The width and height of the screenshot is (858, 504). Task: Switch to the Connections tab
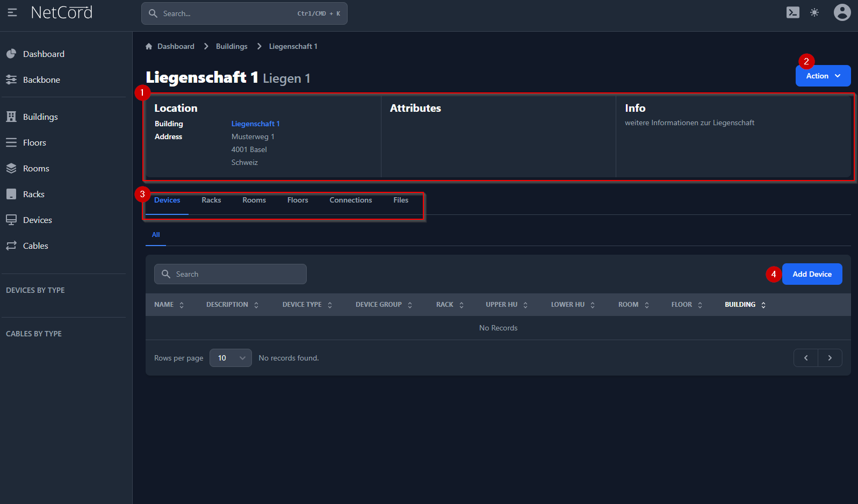(x=350, y=200)
